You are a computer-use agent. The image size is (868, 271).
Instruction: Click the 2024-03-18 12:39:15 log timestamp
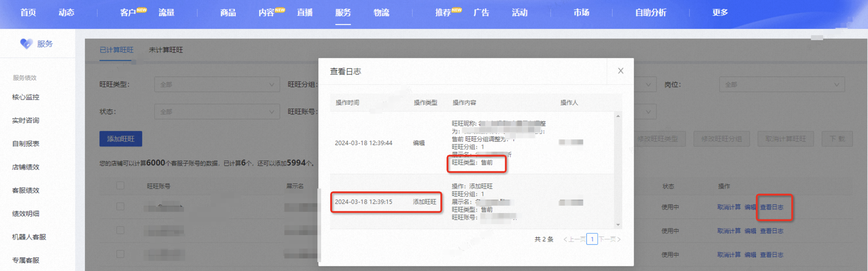tap(363, 202)
